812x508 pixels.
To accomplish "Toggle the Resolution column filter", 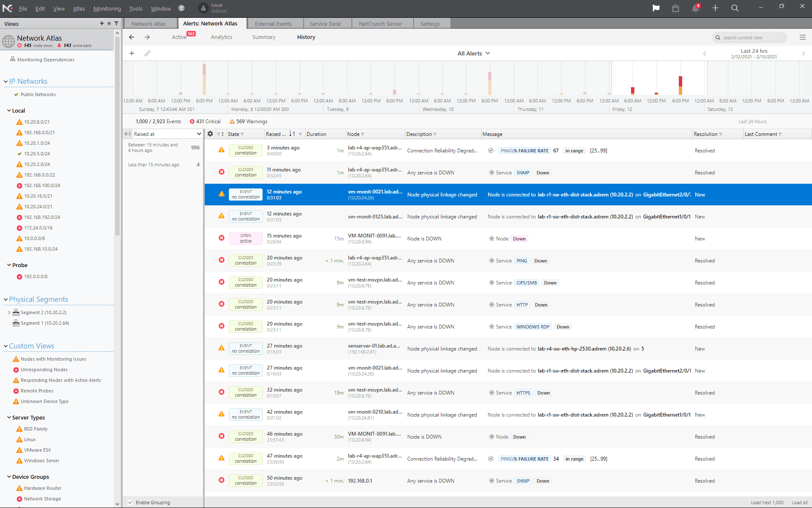I will point(721,134).
